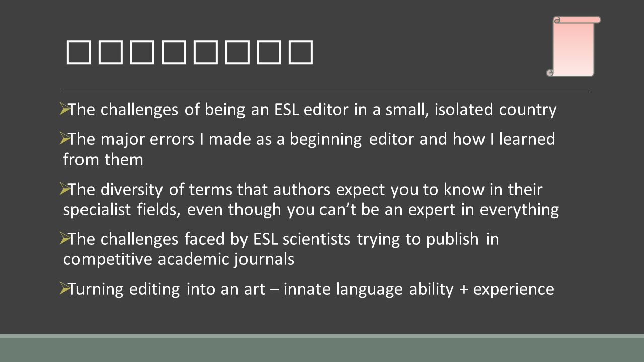This screenshot has width=644, height=362.
Task: Click the arrow bullet before 'The major errors'
Action: [x=64, y=137]
